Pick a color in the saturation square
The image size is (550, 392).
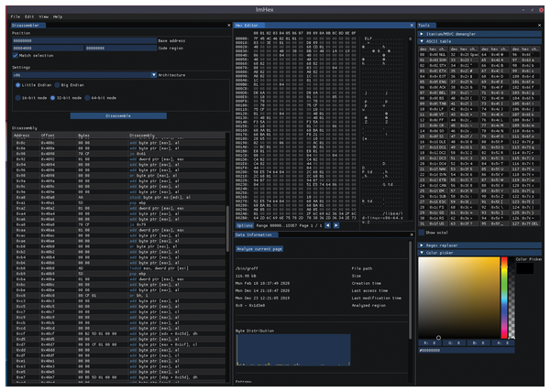click(x=459, y=298)
